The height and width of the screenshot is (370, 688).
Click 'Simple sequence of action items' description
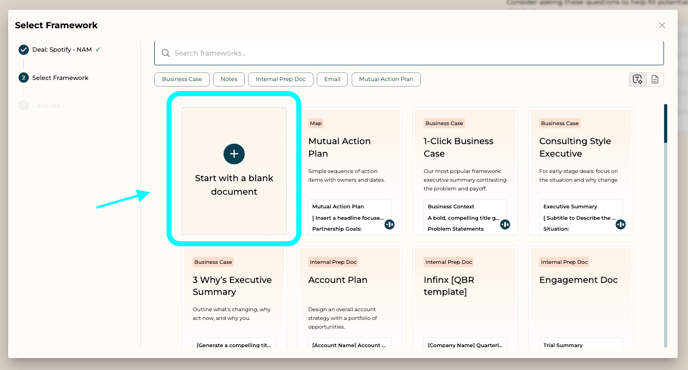click(346, 176)
